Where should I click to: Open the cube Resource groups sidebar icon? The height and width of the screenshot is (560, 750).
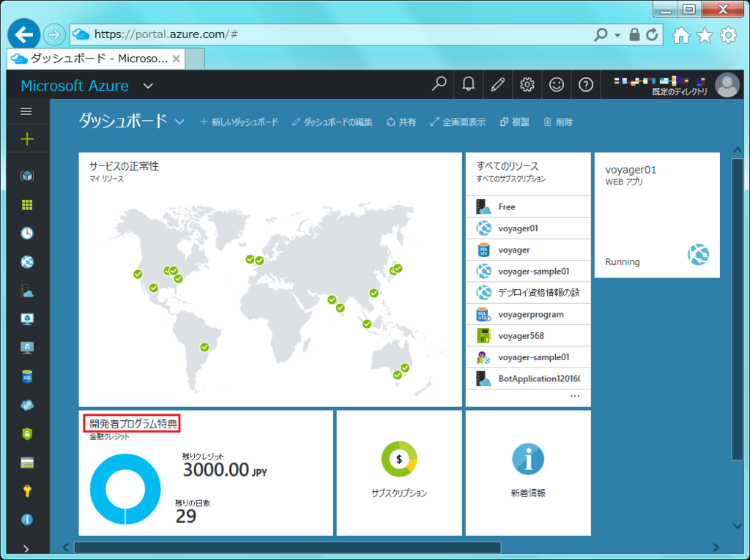(27, 176)
